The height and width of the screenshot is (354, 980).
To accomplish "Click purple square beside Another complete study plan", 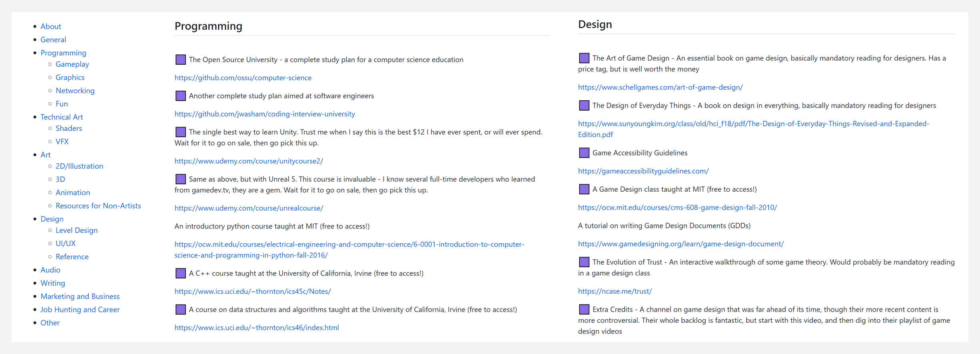I will click(181, 96).
